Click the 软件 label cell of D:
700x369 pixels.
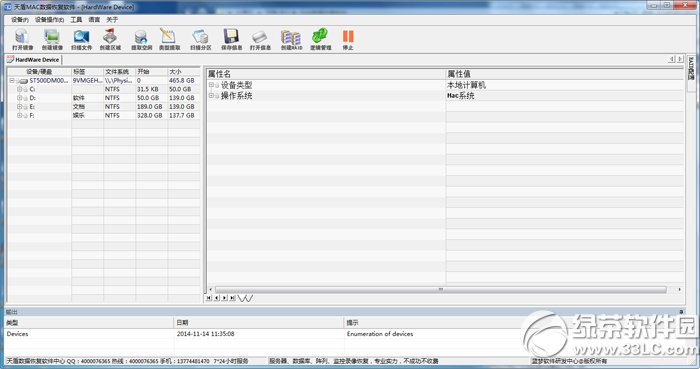coord(79,98)
